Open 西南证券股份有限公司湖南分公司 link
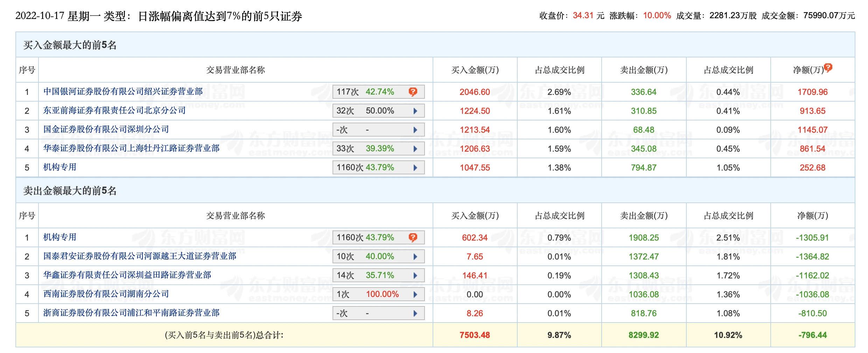 point(106,294)
